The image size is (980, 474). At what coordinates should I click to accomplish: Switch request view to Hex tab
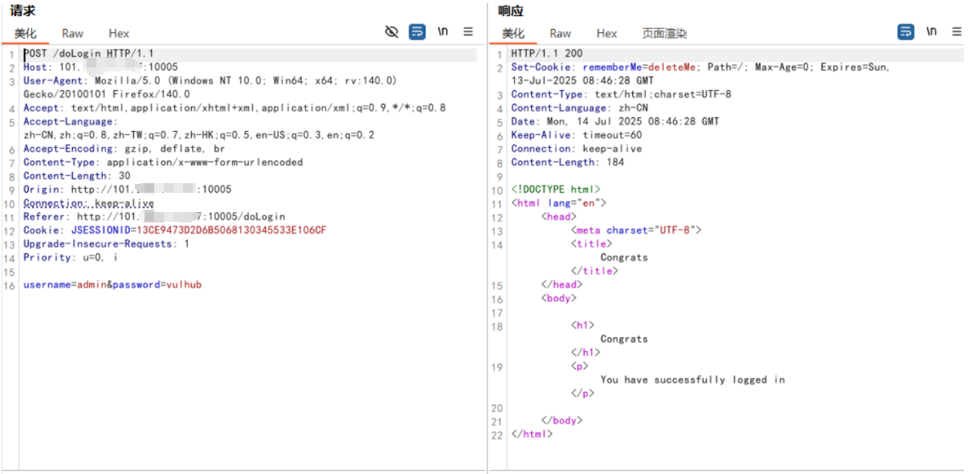click(x=119, y=33)
